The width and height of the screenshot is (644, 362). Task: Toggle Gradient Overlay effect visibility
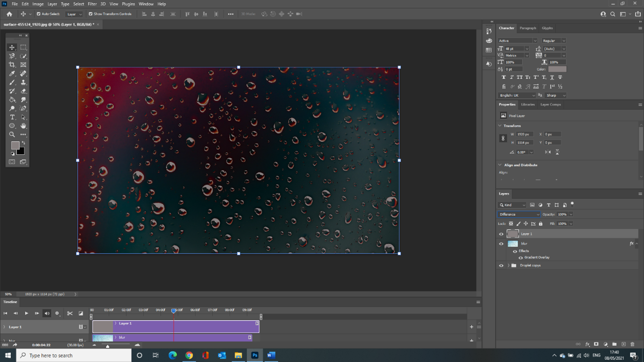[521, 258]
